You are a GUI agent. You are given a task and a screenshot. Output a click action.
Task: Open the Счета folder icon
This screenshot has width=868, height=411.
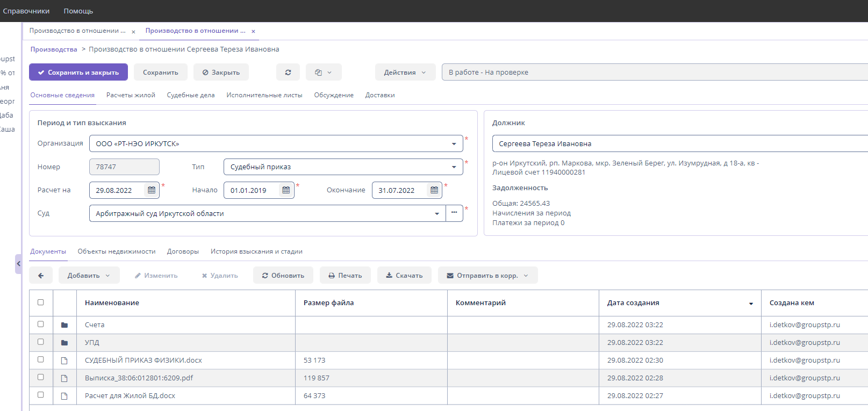[64, 325]
